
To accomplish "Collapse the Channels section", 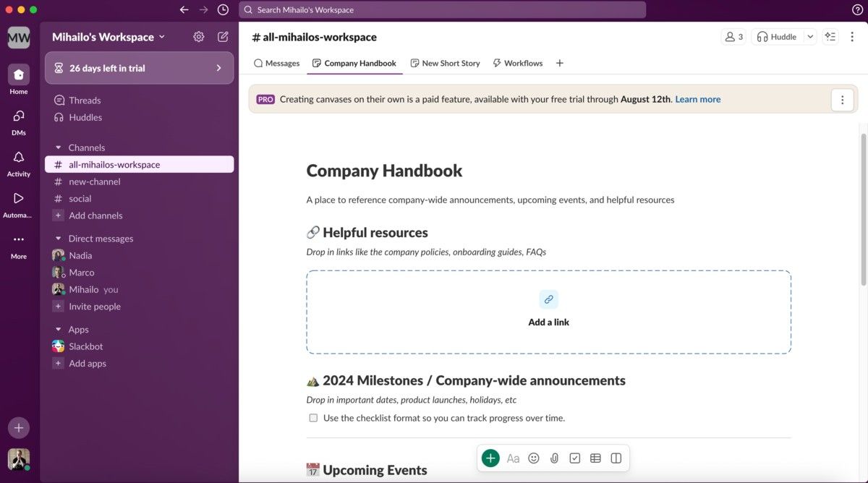I will 58,147.
